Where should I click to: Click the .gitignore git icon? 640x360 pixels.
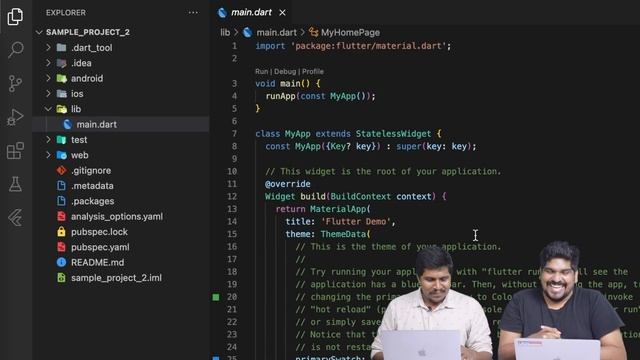pyautogui.click(x=61, y=171)
